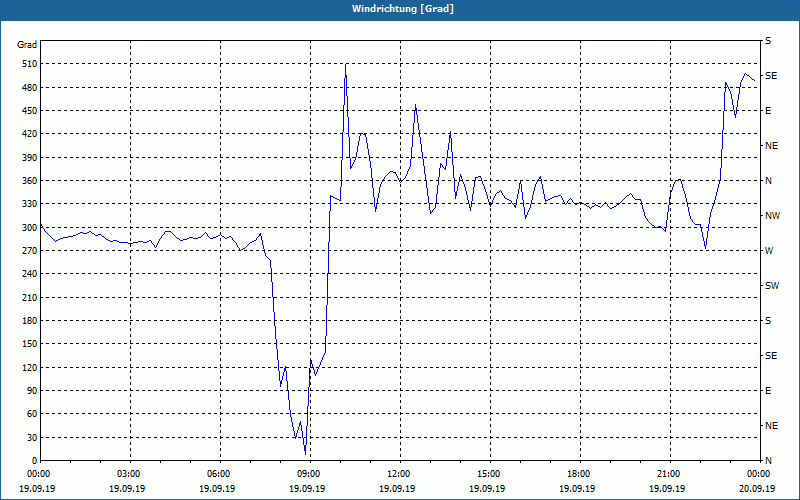Click the S compass label level with 180
800x500 pixels.
coord(768,321)
